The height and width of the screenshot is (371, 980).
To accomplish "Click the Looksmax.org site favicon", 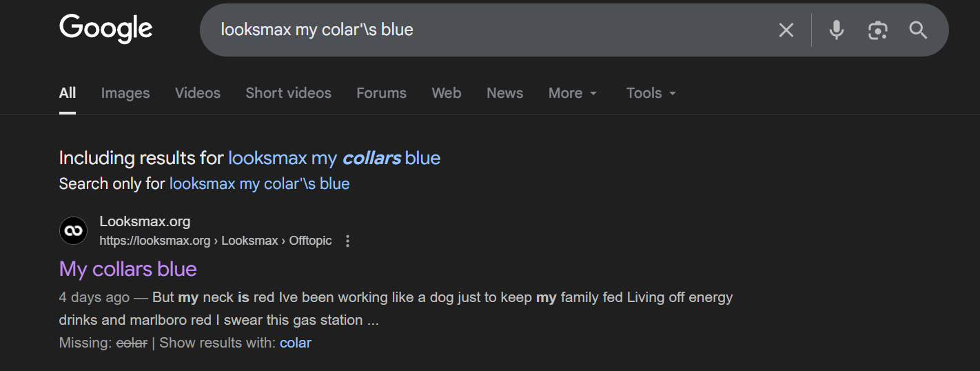I will 73,231.
